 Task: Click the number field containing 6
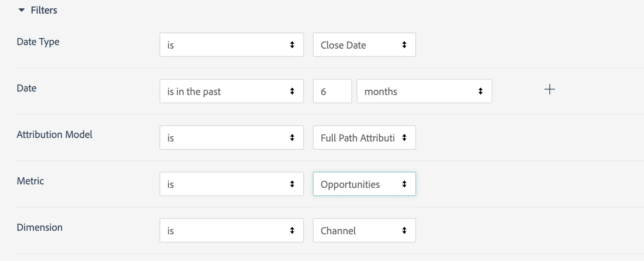(332, 91)
